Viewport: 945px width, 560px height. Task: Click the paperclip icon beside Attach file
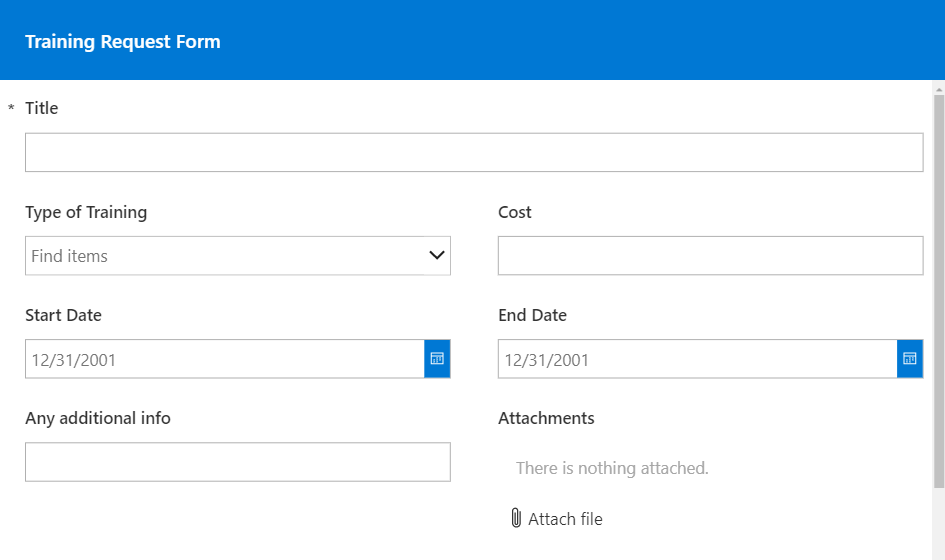click(516, 518)
